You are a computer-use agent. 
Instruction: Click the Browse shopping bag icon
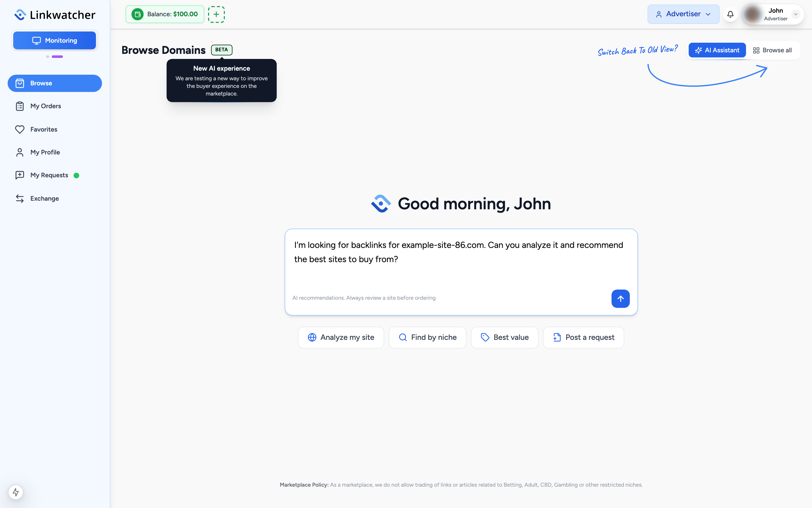[20, 83]
